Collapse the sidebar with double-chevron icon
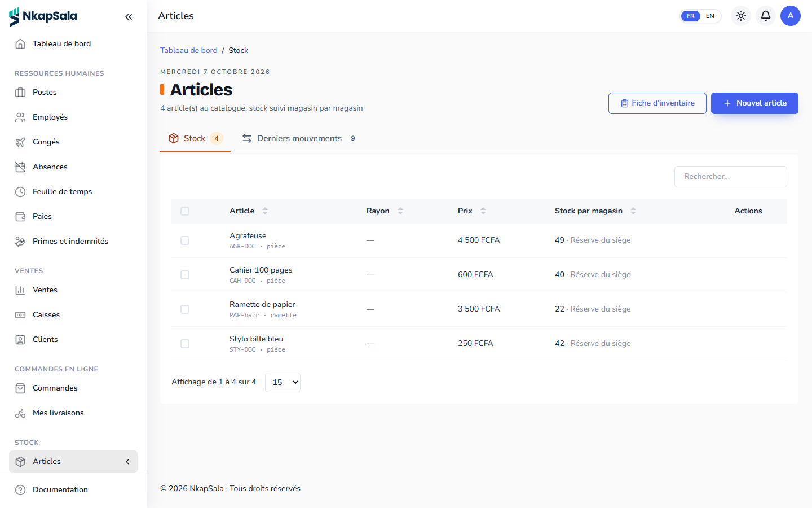 click(129, 17)
